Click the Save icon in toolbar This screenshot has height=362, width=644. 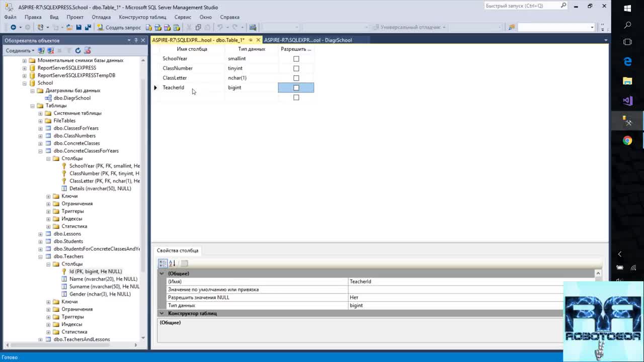click(79, 27)
